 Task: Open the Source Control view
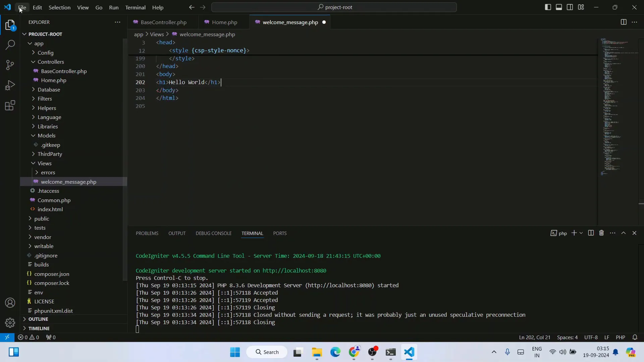[x=10, y=65]
